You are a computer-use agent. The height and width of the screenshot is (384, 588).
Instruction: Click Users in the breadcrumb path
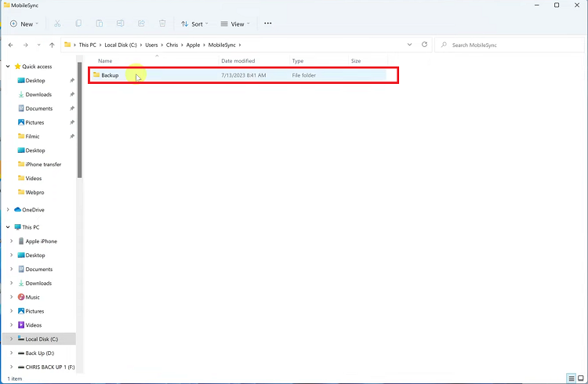[x=151, y=45]
